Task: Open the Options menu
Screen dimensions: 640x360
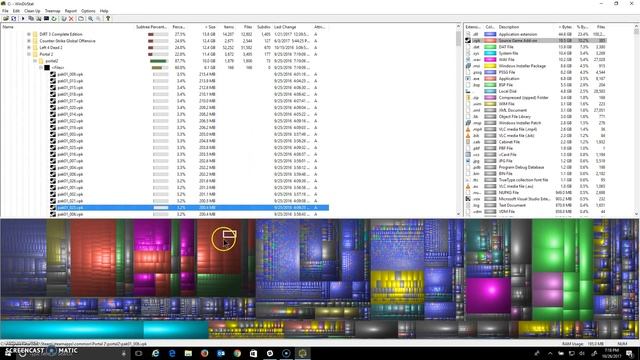Action: click(88, 11)
